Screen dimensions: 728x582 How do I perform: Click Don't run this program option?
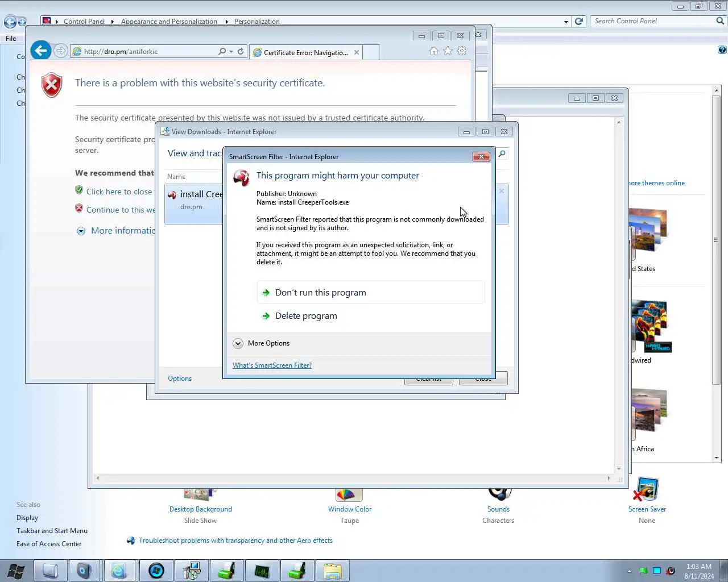point(371,292)
